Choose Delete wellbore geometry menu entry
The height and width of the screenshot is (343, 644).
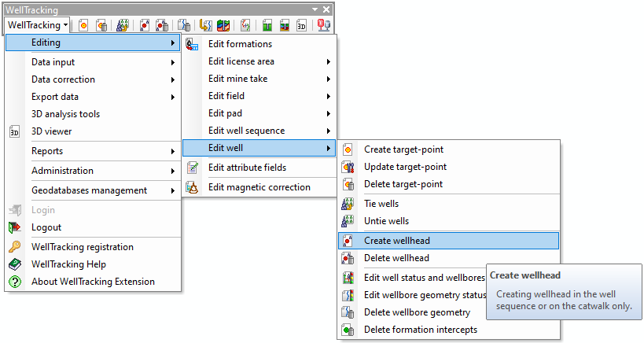(412, 312)
